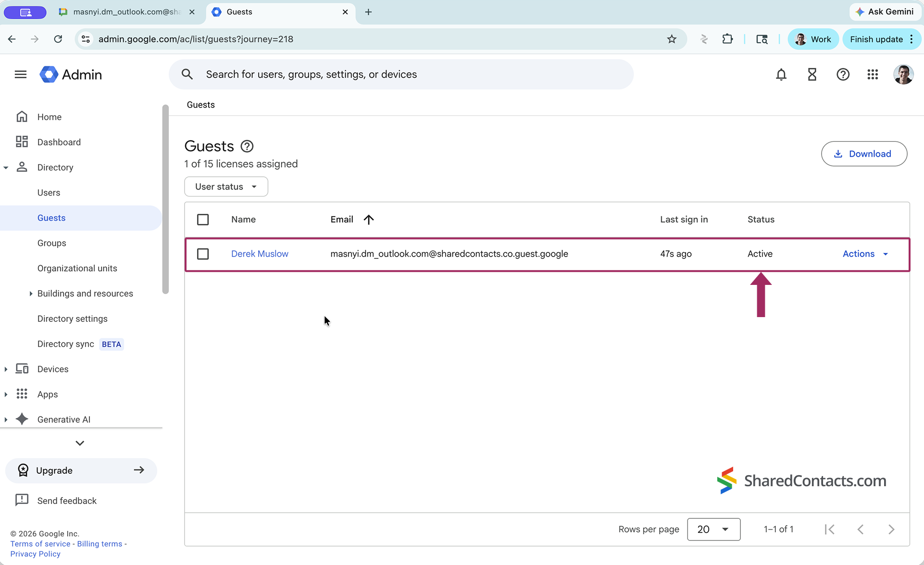The width and height of the screenshot is (924, 565).
Task: Open Users under Directory
Action: [x=49, y=193]
